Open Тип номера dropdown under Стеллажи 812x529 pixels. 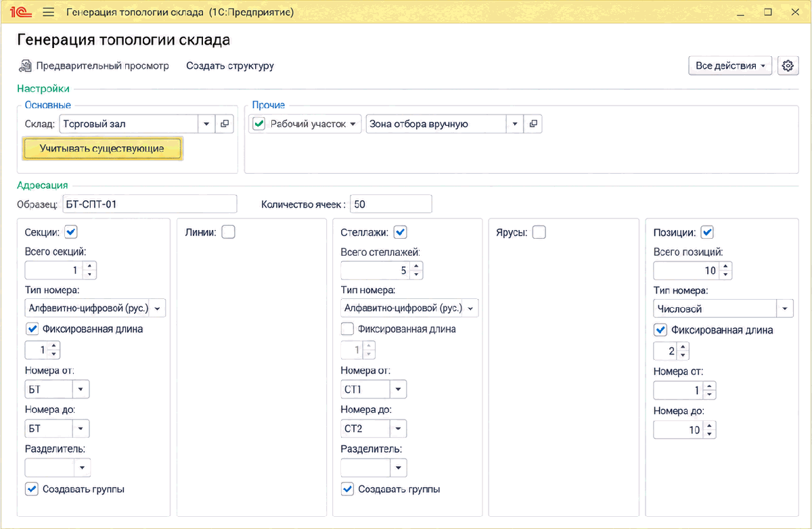tap(471, 308)
